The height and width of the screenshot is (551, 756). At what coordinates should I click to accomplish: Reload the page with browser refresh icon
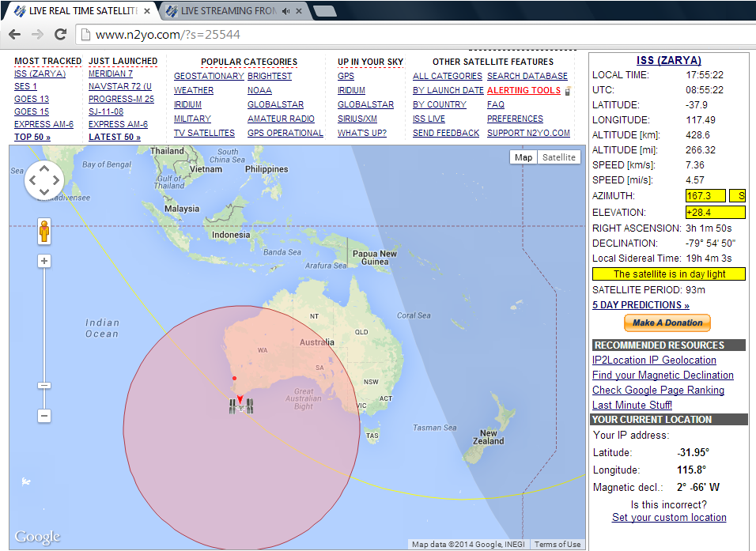(60, 34)
